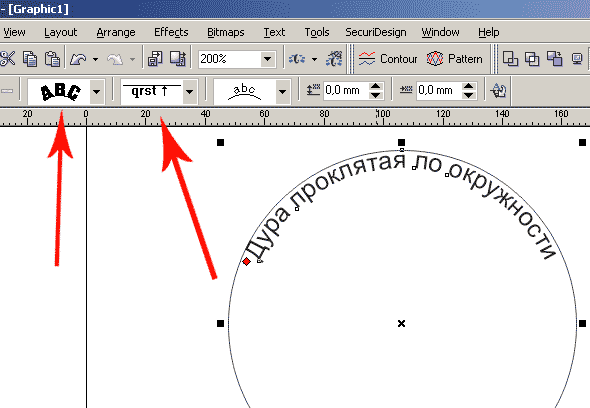The image size is (590, 408).
Task: Expand the Redo history dropdown arrow
Action: point(132,59)
